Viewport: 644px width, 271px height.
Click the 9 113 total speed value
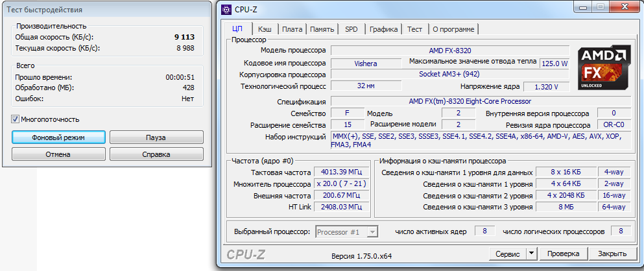[184, 37]
